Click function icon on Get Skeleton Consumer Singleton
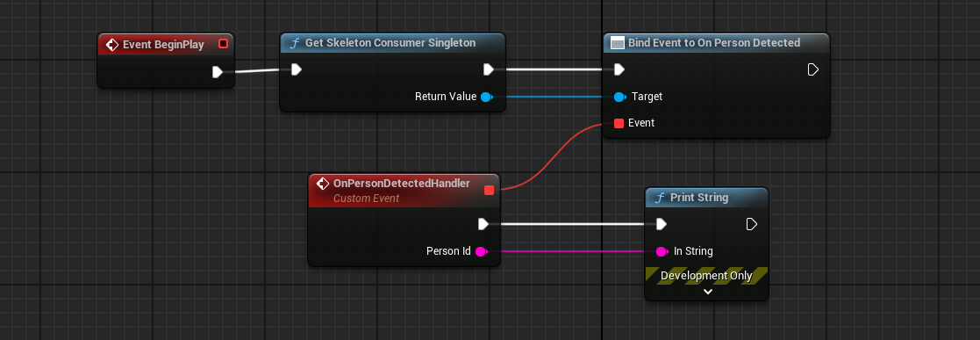 tap(295, 44)
